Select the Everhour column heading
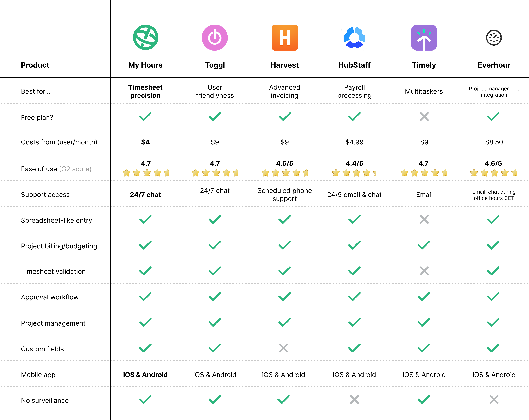Screen dimensions: 529x420 pyautogui.click(x=494, y=65)
